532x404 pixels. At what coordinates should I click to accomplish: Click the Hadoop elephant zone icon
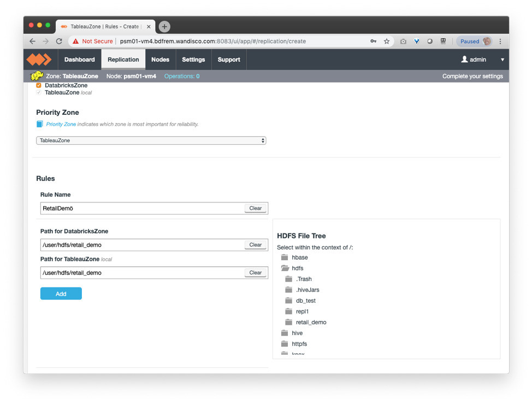[37, 77]
